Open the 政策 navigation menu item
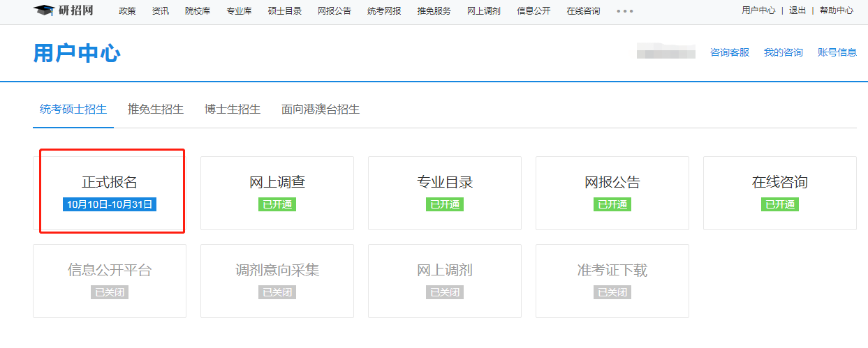The width and height of the screenshot is (868, 348). tap(127, 11)
